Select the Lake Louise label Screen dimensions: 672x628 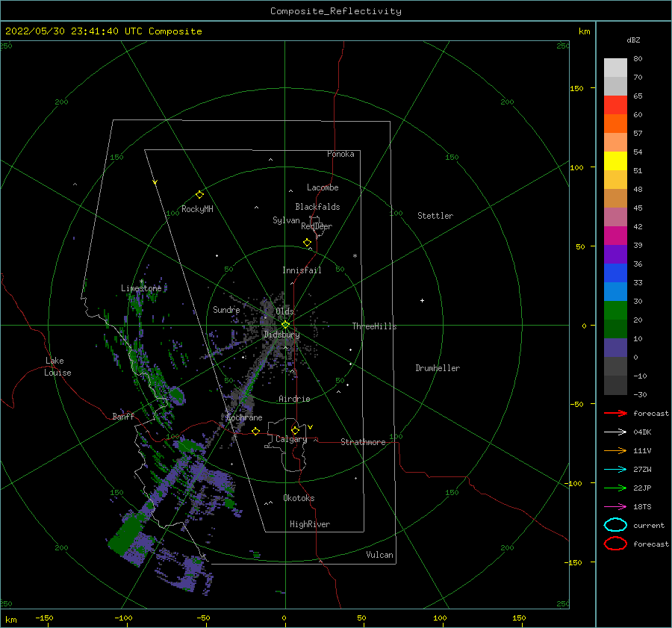tap(57, 367)
